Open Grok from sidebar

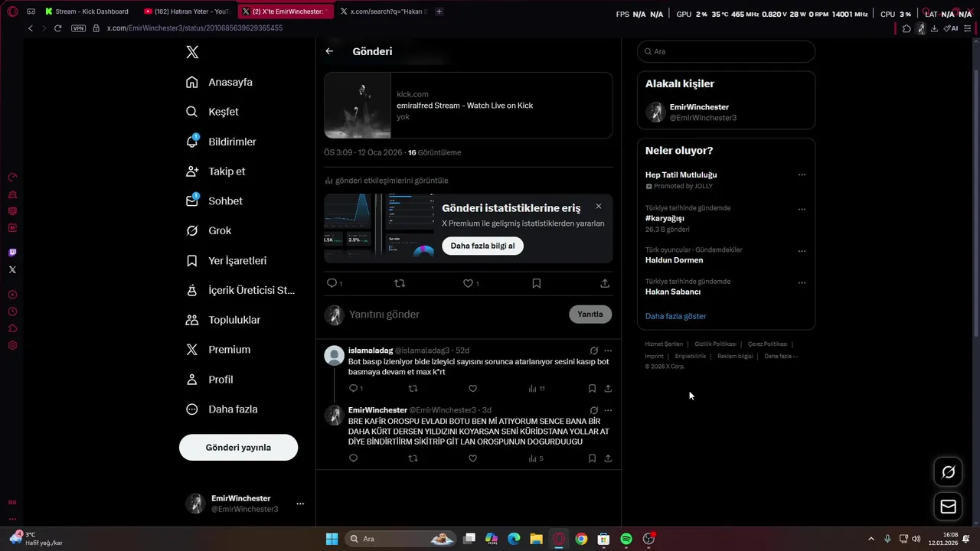(208, 230)
